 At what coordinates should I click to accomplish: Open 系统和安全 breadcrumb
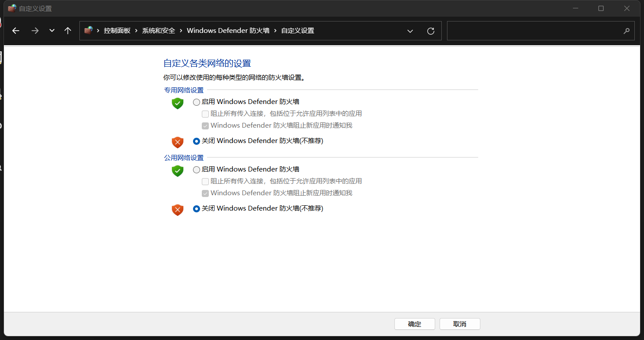[158, 31]
